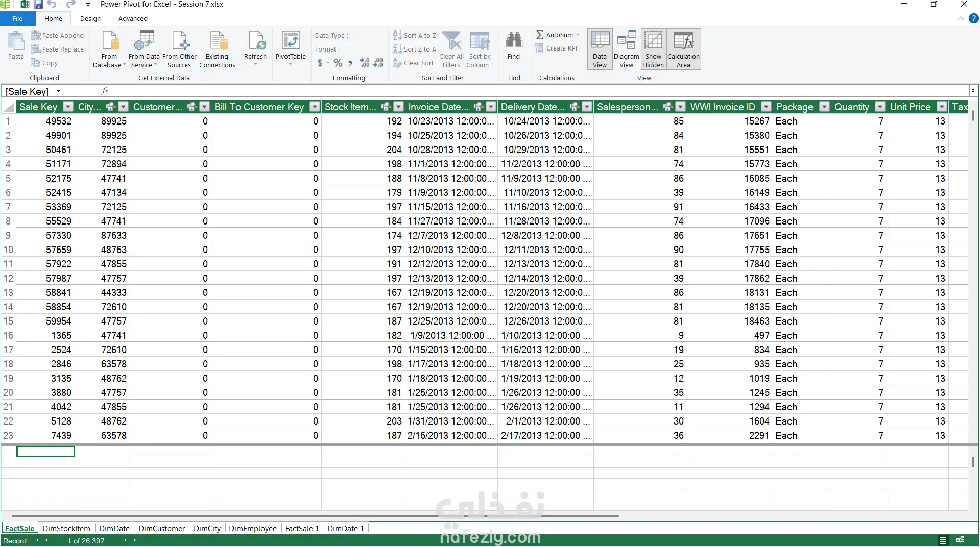
Task: Switch to the DimCustomer sheet tab
Action: click(x=161, y=528)
